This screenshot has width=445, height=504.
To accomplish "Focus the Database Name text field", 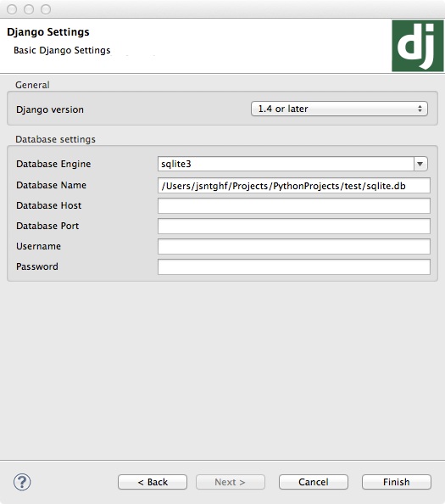I will [x=294, y=186].
